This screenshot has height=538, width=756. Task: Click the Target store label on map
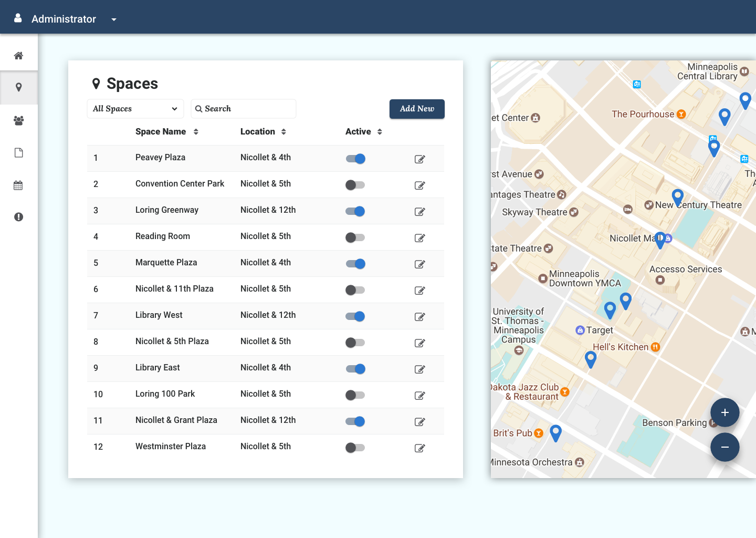[x=600, y=330]
